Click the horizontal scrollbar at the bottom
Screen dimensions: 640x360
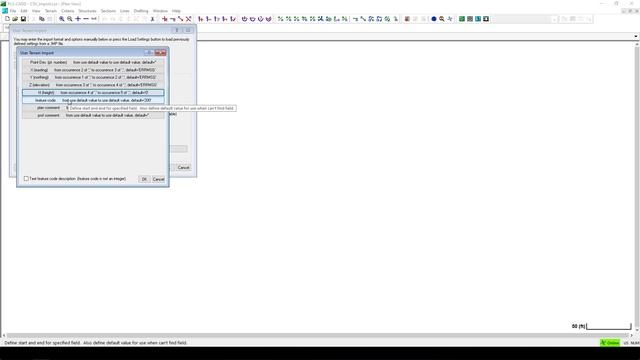(x=318, y=336)
